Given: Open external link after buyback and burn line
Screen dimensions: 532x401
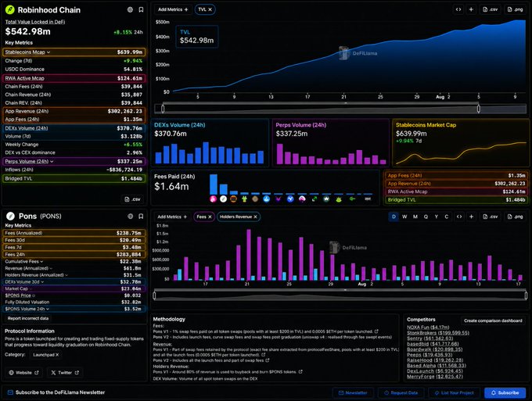Looking at the screenshot, I should point(300,372).
